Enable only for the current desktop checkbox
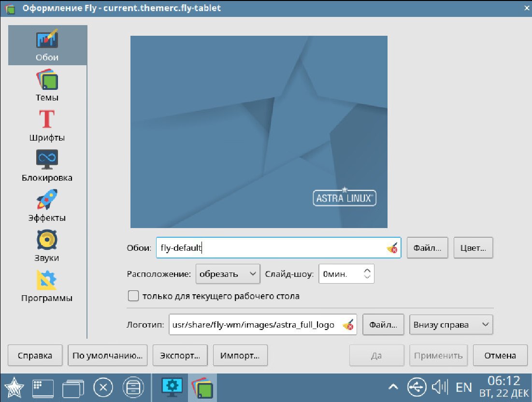532x402 pixels. [x=133, y=296]
